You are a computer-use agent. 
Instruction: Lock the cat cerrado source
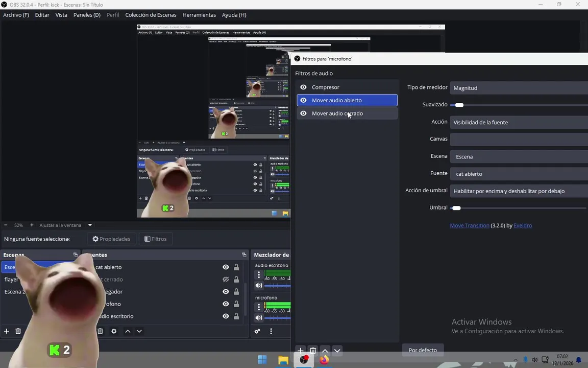[x=236, y=280]
